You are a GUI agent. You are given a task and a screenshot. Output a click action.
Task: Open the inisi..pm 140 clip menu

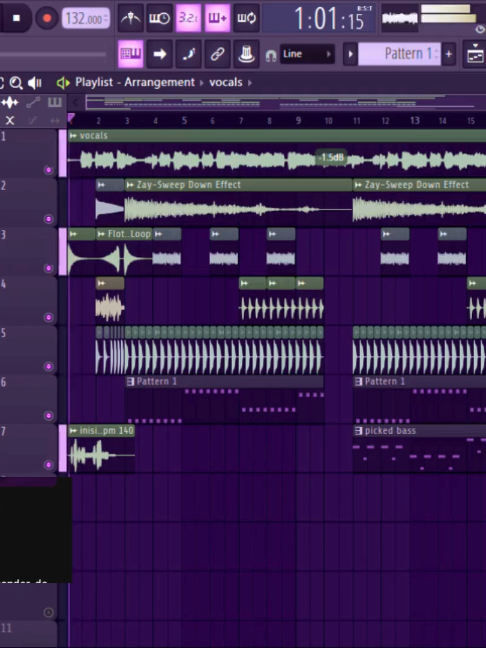[73, 431]
